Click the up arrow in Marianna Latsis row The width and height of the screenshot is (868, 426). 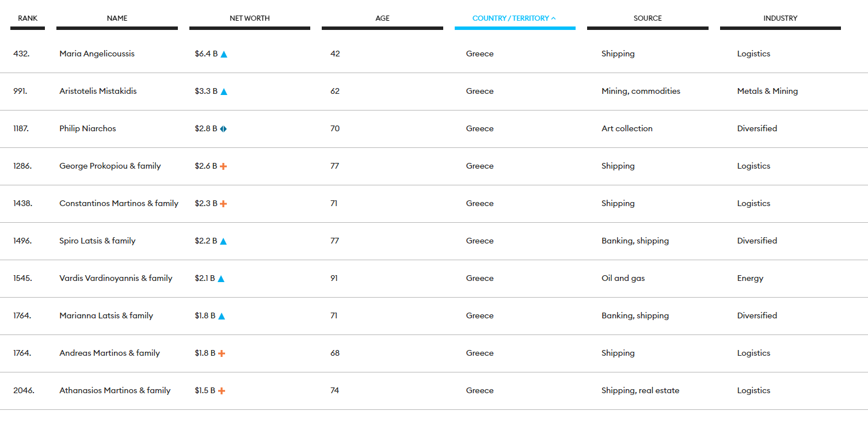point(222,316)
